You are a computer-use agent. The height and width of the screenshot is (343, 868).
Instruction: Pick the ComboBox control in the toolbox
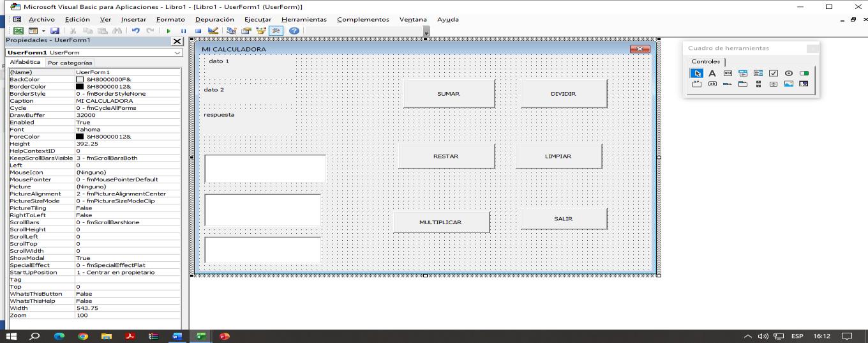[x=743, y=73]
